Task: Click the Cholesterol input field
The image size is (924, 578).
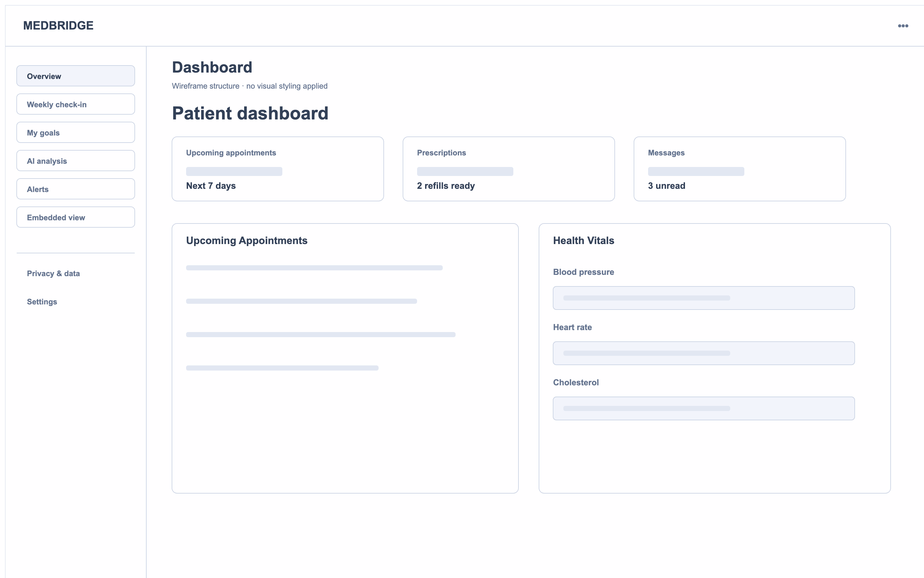Action: pos(704,408)
